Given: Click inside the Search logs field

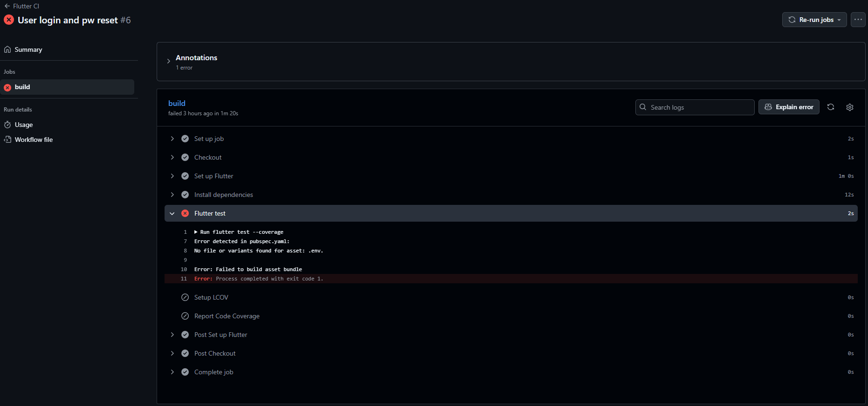Looking at the screenshot, I should point(695,107).
